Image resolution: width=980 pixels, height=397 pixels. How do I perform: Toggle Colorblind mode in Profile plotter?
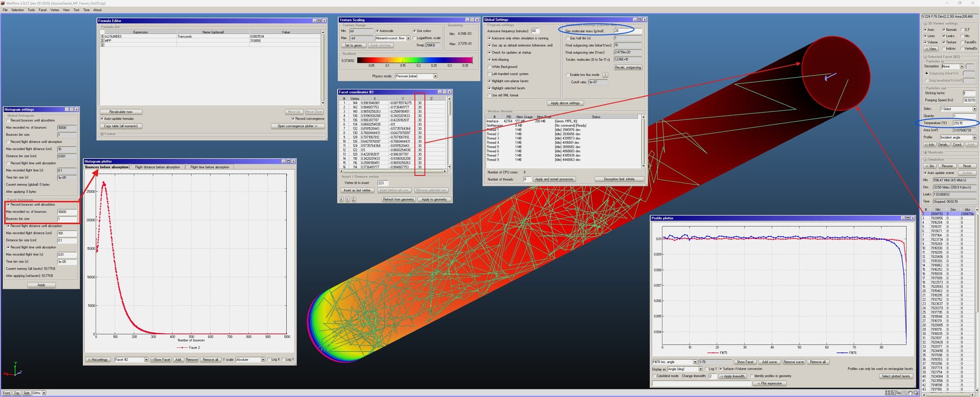654,376
